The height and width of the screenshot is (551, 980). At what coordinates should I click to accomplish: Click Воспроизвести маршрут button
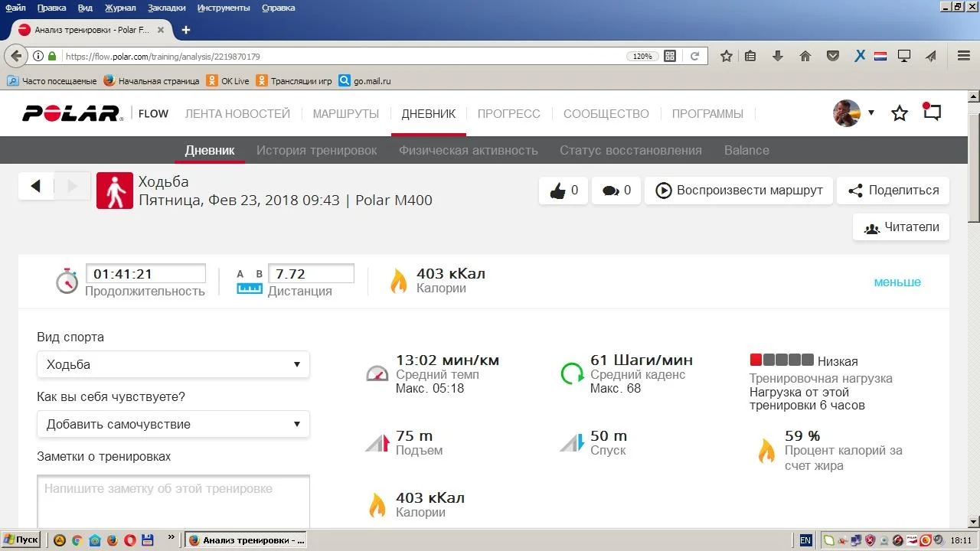point(738,191)
